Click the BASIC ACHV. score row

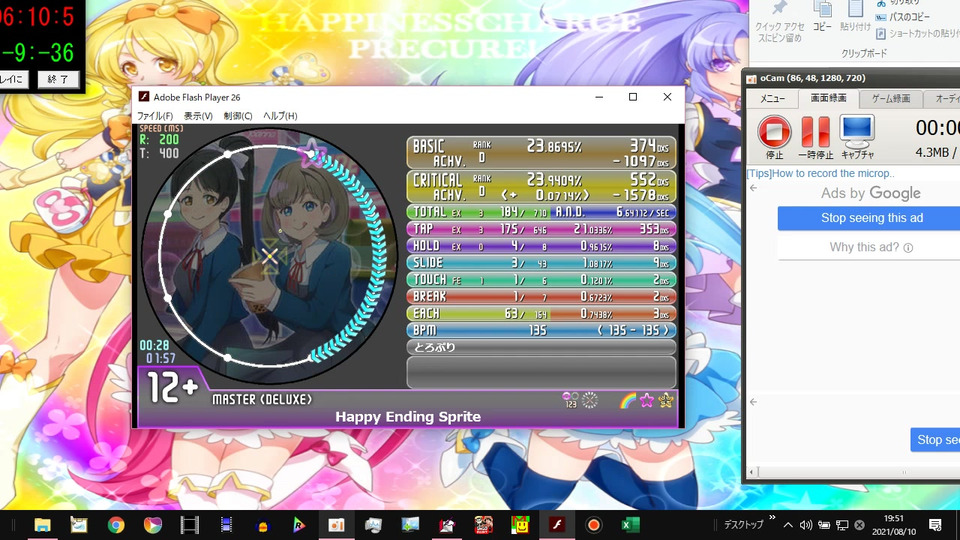pyautogui.click(x=541, y=152)
